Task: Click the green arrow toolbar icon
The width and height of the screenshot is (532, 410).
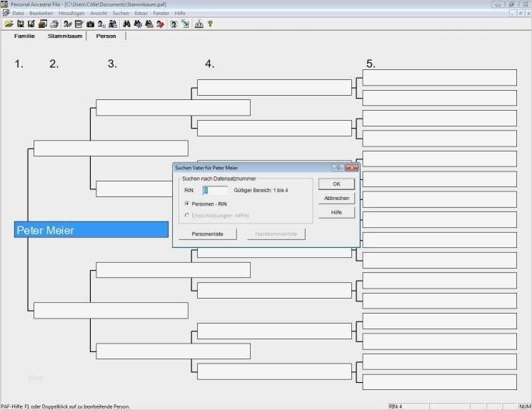Action: [185, 24]
